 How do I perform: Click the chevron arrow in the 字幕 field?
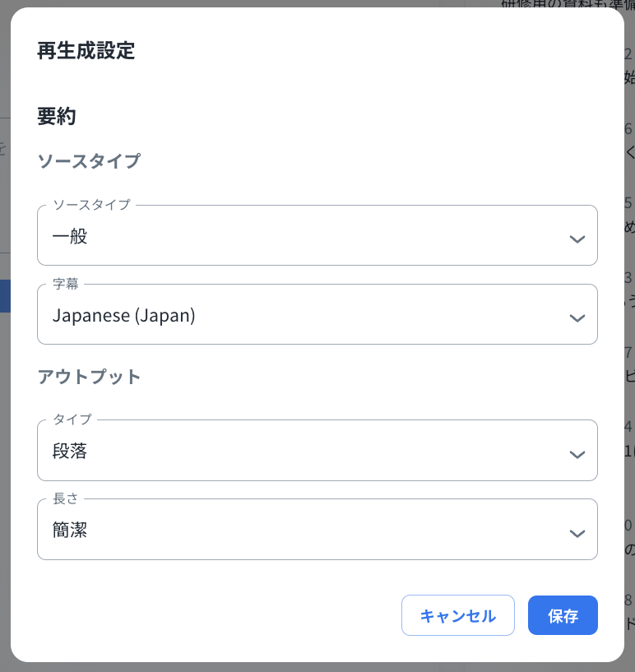coord(577,317)
